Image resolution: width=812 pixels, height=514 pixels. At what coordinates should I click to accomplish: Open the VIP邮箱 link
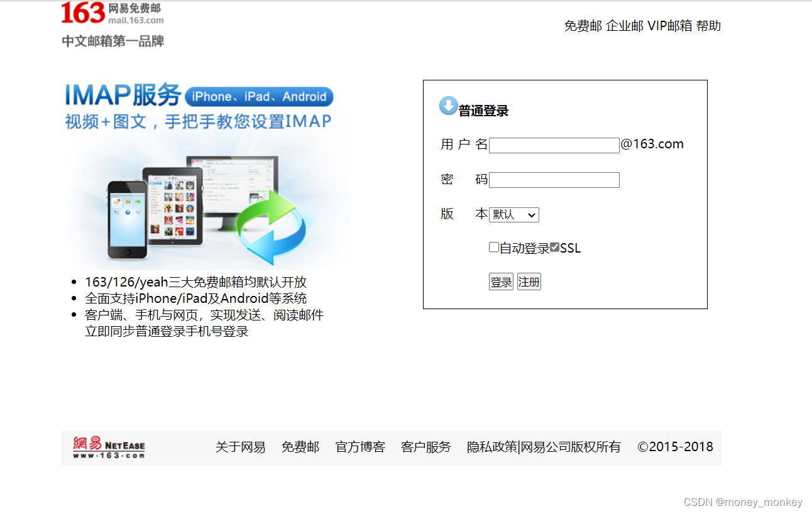coord(668,26)
